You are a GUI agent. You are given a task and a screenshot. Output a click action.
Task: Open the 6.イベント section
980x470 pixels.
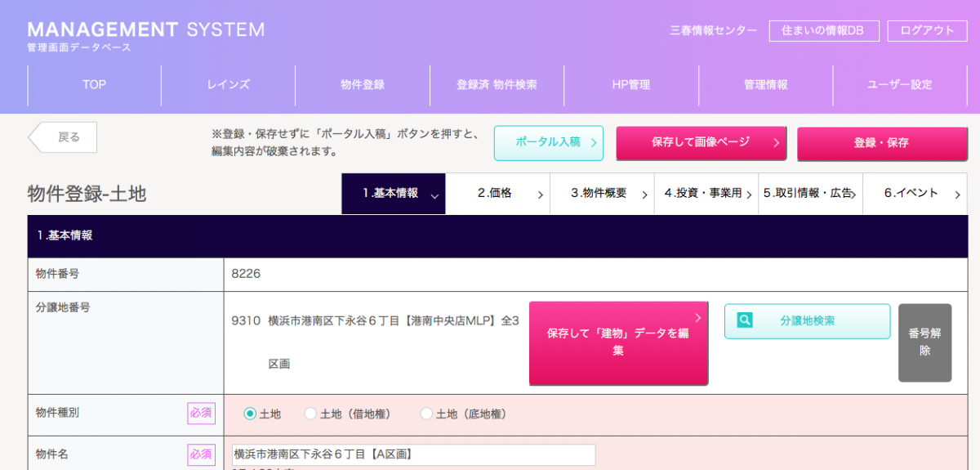tap(915, 194)
